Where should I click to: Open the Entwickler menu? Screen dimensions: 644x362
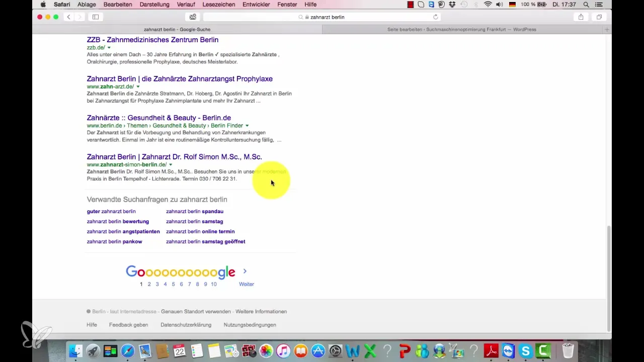pos(257,5)
